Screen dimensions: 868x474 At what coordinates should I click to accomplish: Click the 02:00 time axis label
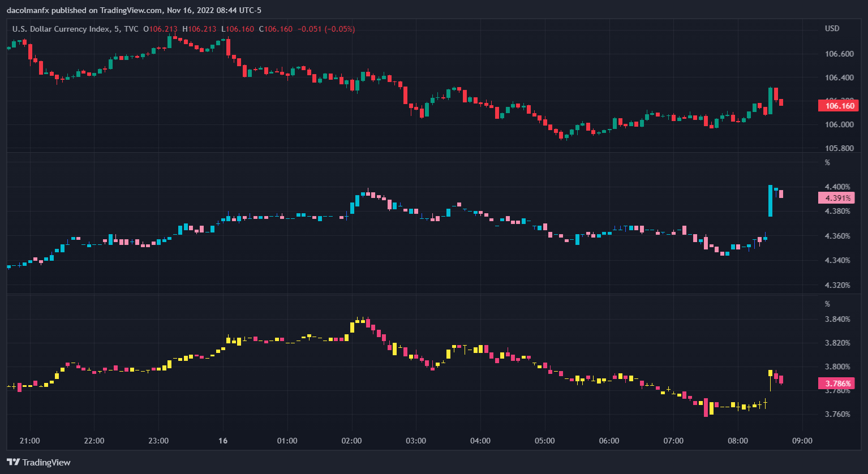pyautogui.click(x=351, y=441)
